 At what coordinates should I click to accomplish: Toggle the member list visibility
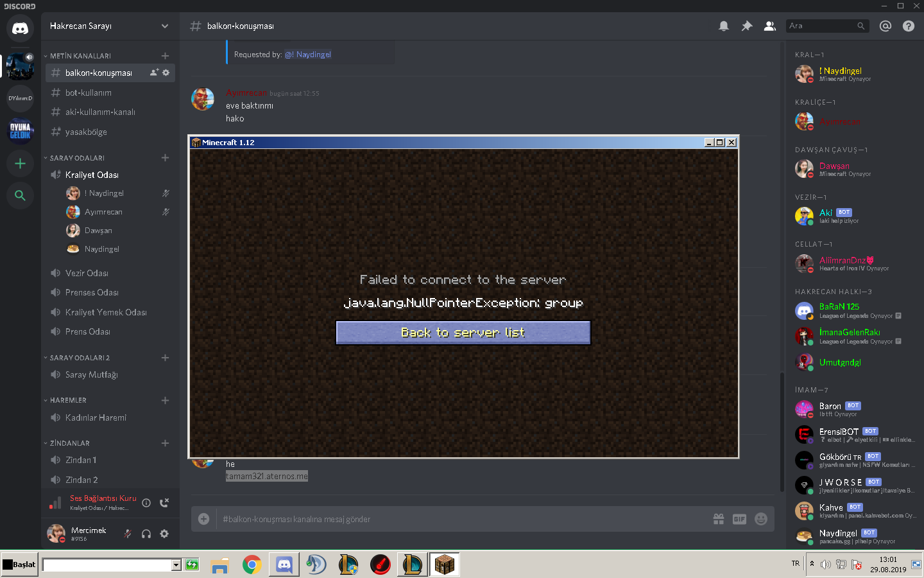click(769, 26)
